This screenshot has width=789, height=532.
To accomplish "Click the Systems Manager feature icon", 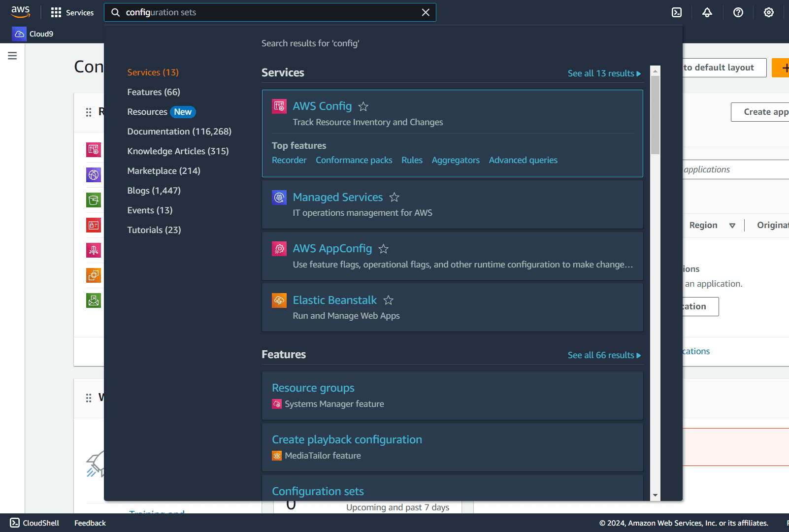I will coord(277,404).
